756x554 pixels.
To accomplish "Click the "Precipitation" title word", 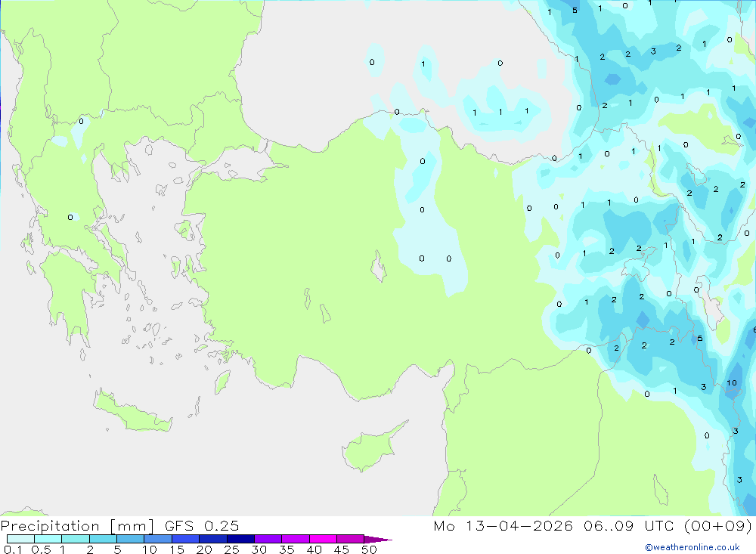I will (x=50, y=526).
